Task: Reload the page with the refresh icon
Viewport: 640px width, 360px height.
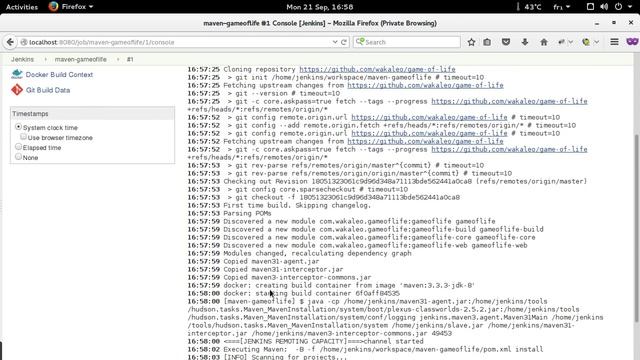Action: (x=344, y=42)
